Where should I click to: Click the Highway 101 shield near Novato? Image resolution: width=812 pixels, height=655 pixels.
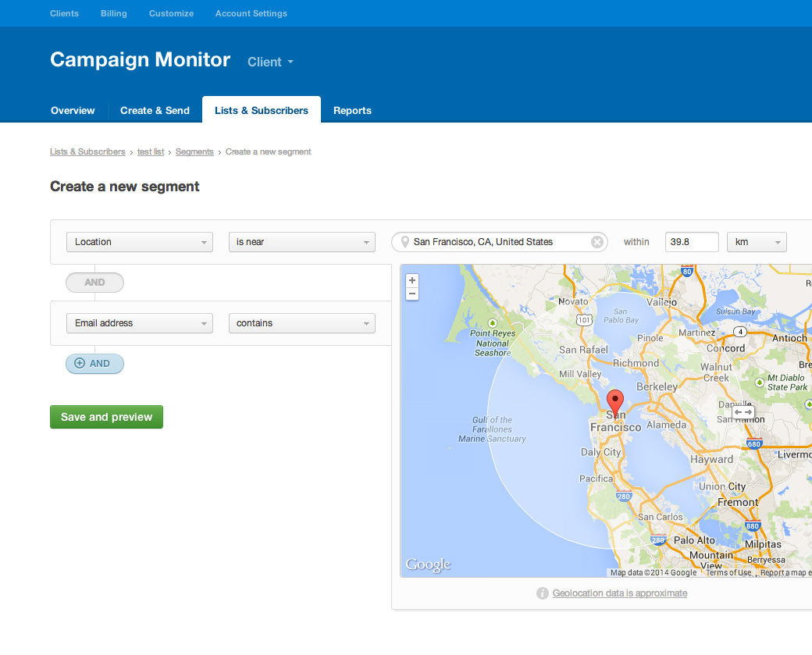click(x=584, y=319)
